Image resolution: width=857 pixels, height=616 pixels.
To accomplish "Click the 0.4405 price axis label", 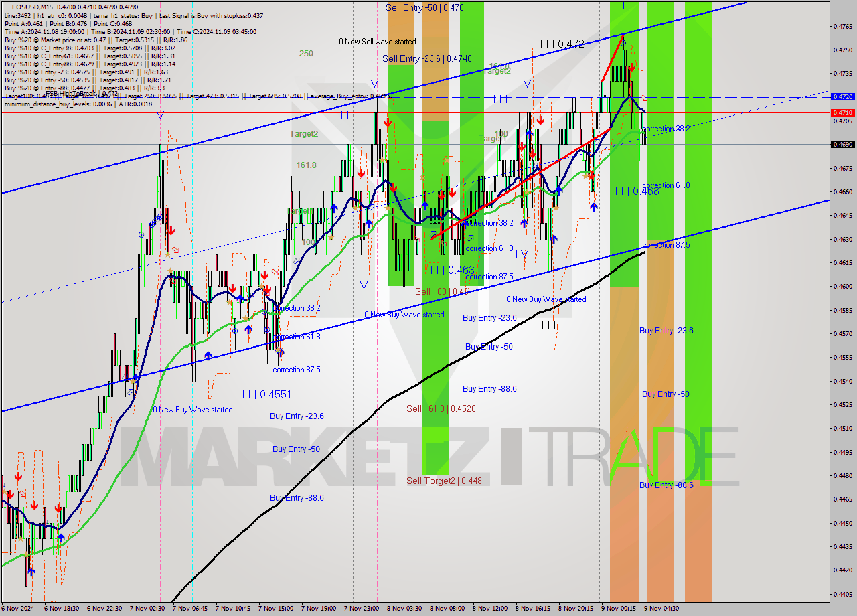I will coord(842,594).
